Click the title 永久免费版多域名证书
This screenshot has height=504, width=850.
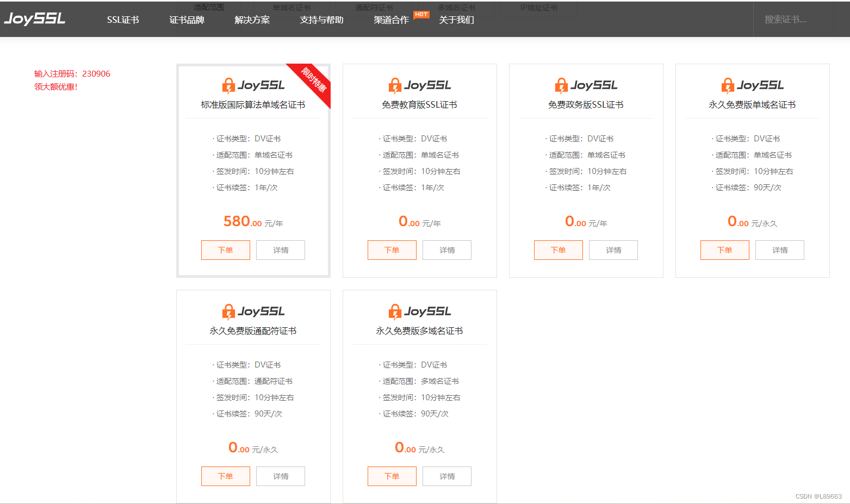(x=420, y=331)
